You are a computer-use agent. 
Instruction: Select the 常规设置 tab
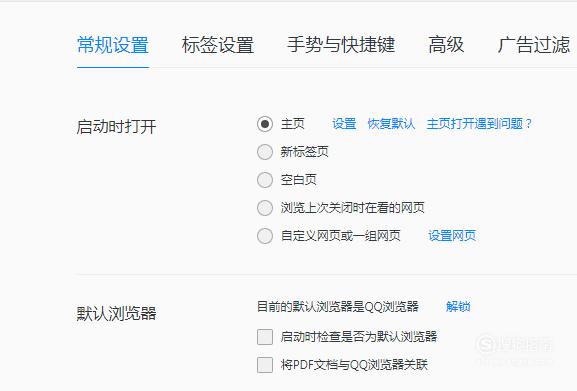[113, 45]
